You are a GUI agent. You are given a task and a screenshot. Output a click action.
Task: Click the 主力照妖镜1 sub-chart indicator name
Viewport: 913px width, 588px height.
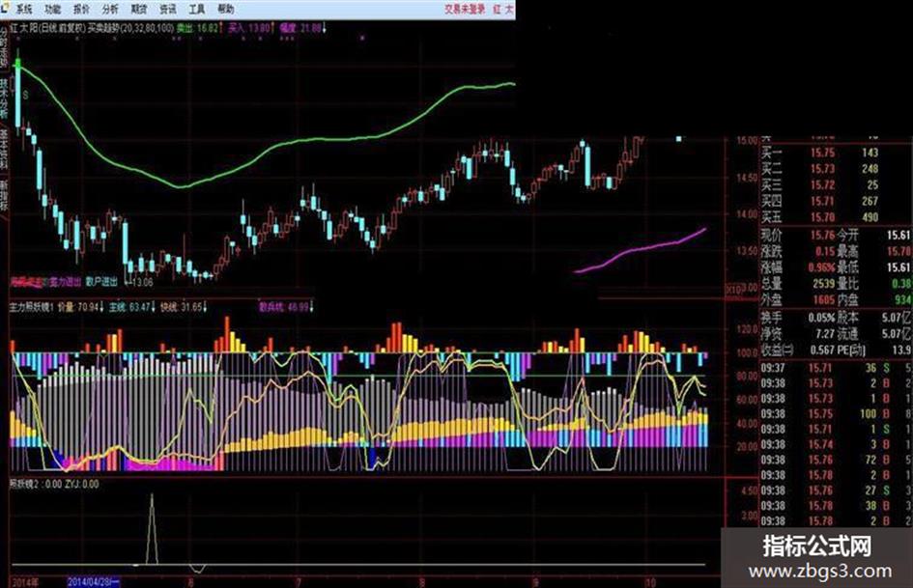(x=32, y=306)
